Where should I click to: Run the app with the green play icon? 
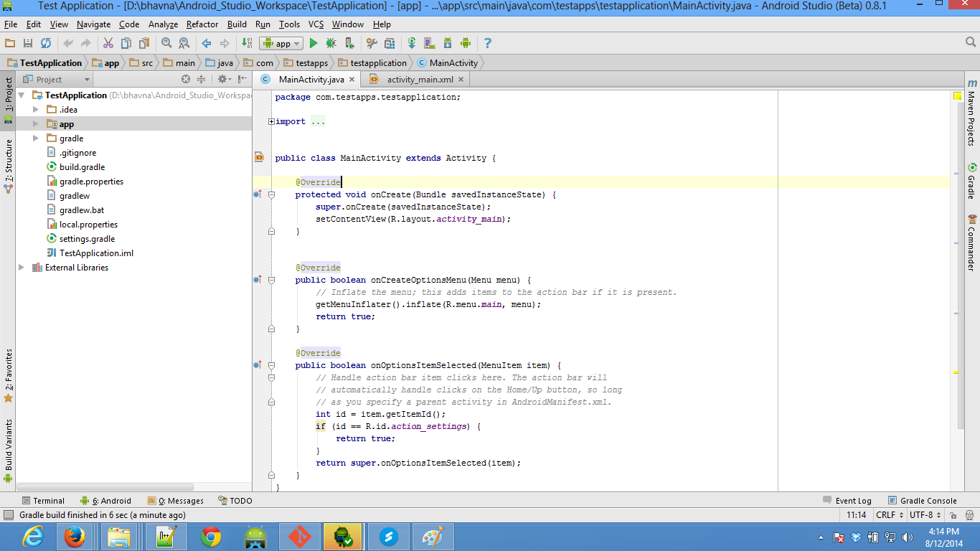tap(314, 44)
